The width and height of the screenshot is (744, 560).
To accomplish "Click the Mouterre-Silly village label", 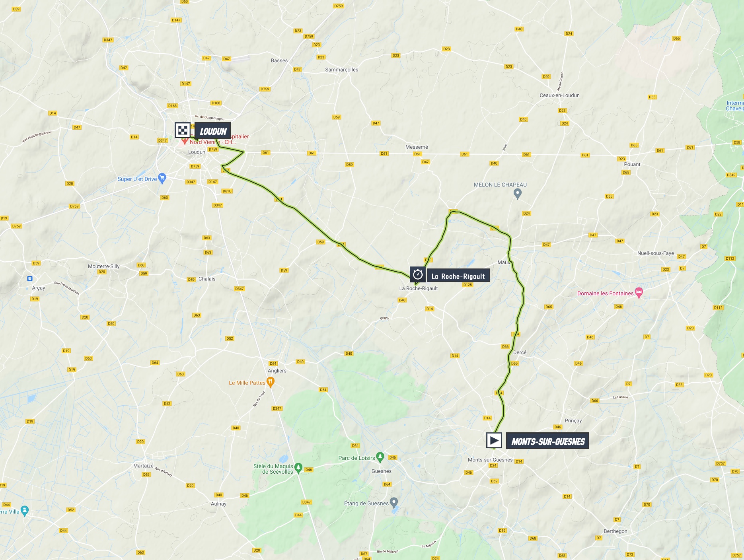I will pyautogui.click(x=103, y=266).
